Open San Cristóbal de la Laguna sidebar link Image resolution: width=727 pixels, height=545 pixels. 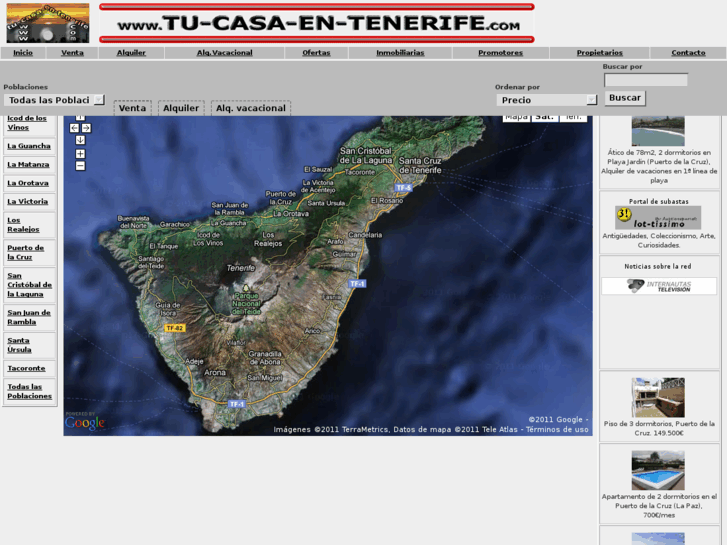[29, 285]
